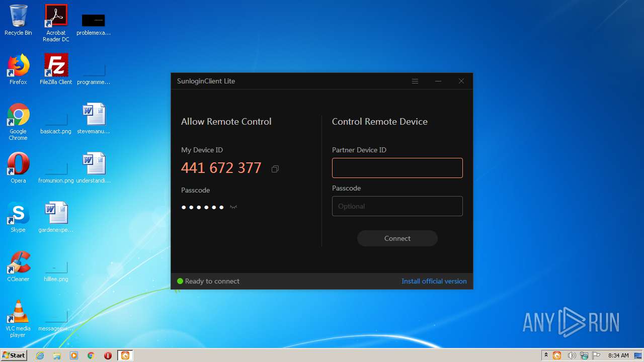
Task: Click the green Ready to connect indicator
Action: pyautogui.click(x=180, y=281)
